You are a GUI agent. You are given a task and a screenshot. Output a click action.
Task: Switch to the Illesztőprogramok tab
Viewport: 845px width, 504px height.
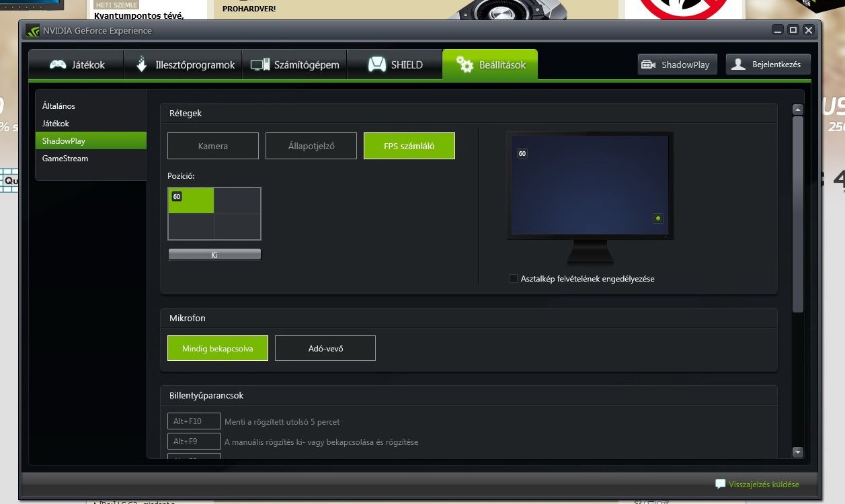(184, 65)
